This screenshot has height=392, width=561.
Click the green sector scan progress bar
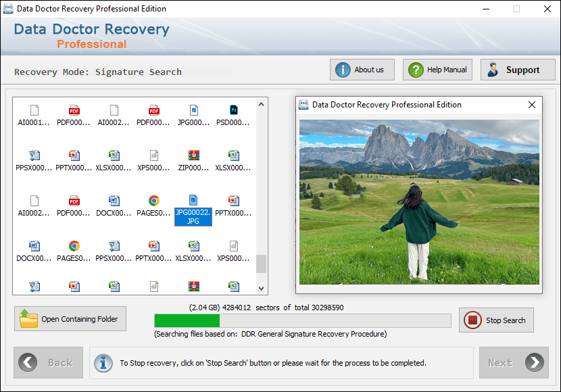click(302, 321)
